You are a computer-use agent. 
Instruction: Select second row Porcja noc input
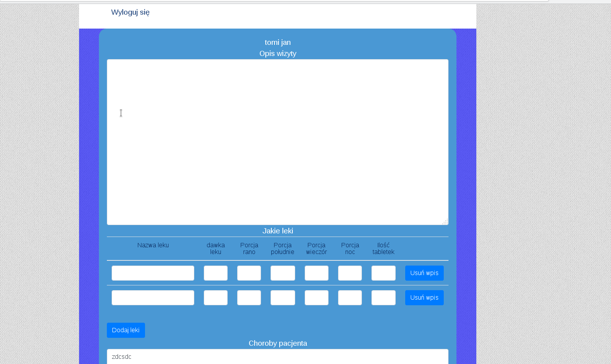pos(350,298)
